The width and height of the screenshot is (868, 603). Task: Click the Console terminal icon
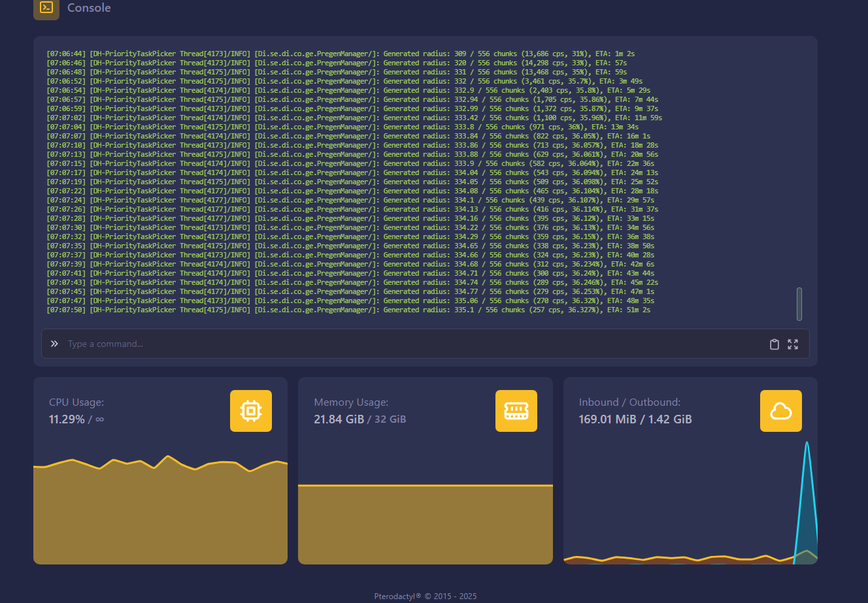(x=46, y=8)
